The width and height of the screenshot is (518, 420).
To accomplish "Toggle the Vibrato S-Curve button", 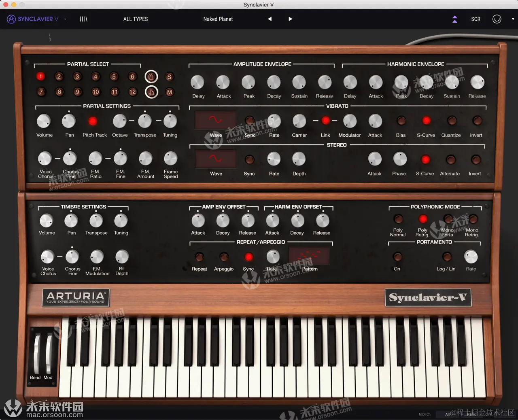I will pos(426,121).
